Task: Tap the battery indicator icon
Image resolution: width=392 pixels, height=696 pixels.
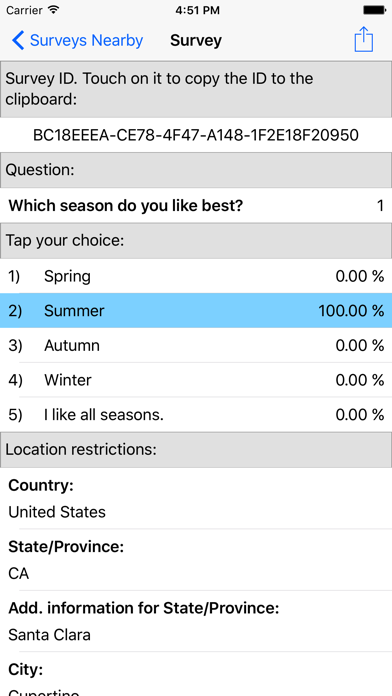Action: [374, 10]
